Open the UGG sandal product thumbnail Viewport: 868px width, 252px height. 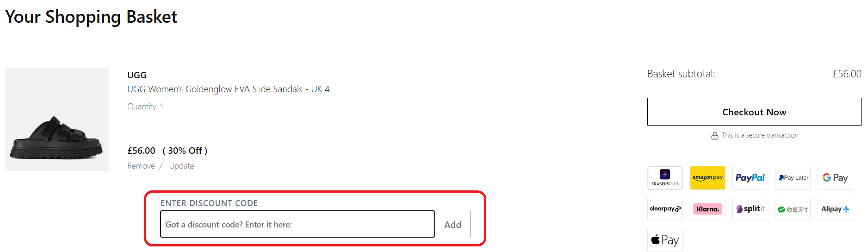[x=57, y=120]
